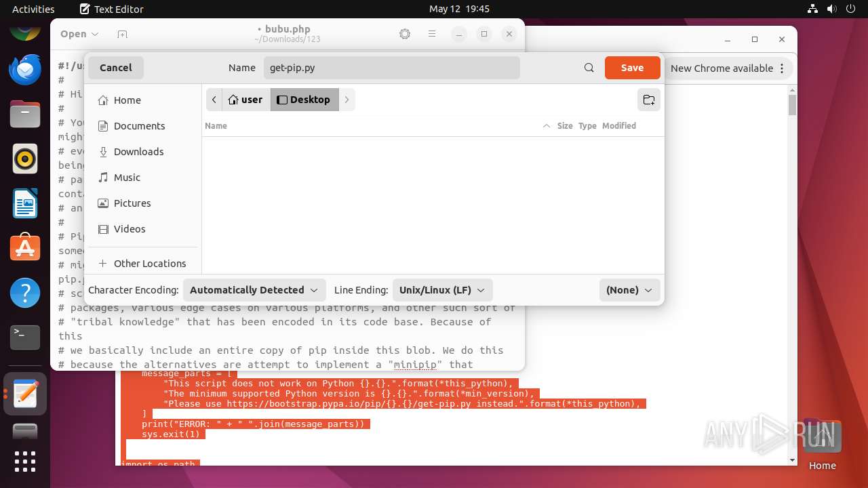Open the Text Editor Open menu
Viewport: 868px width, 488px height.
(79, 34)
